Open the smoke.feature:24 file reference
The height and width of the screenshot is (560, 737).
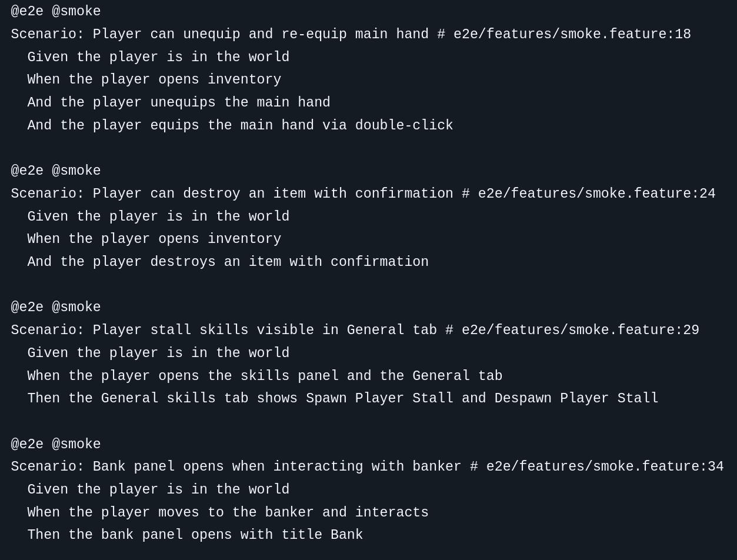pyautogui.click(x=596, y=194)
